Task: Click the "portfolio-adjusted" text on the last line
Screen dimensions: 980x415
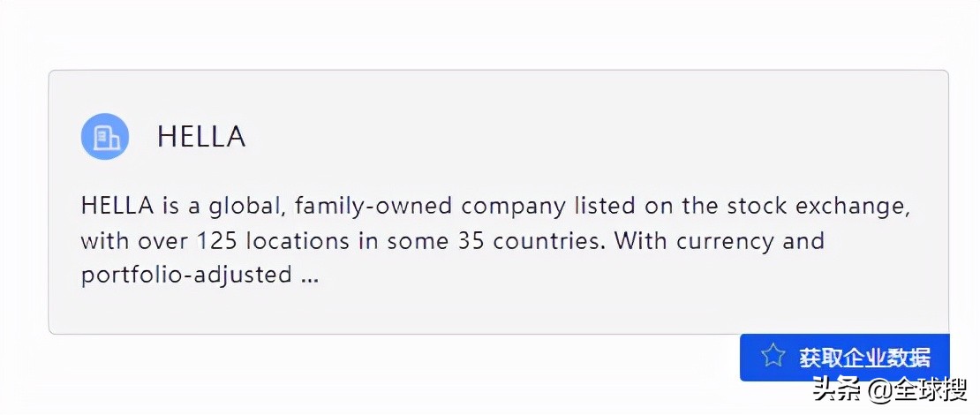Action: tap(186, 275)
